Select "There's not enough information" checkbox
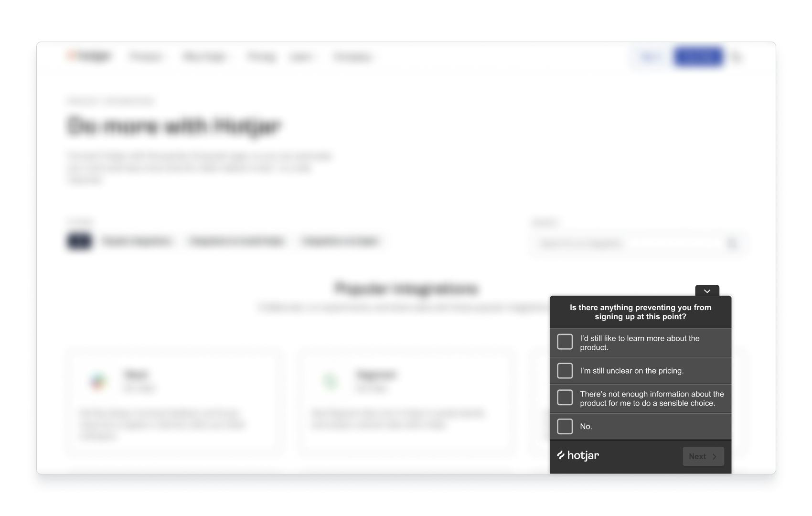 565,398
